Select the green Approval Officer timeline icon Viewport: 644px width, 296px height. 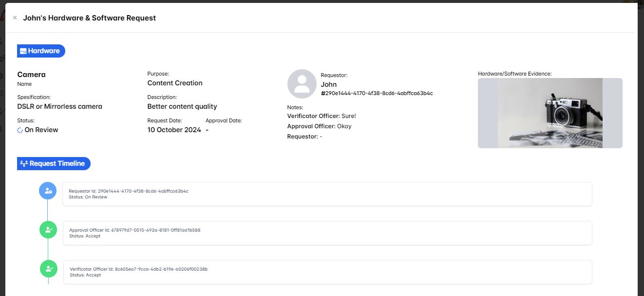(x=48, y=230)
